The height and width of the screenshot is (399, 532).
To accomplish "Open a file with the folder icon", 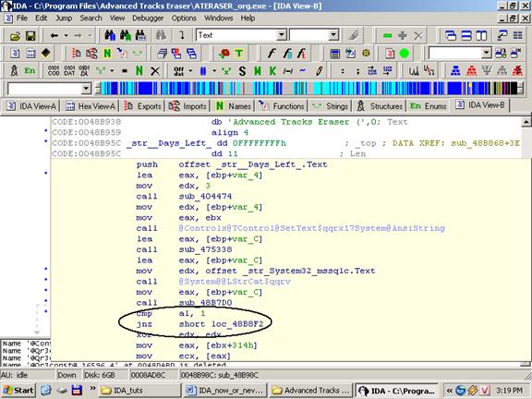I will 15,36.
